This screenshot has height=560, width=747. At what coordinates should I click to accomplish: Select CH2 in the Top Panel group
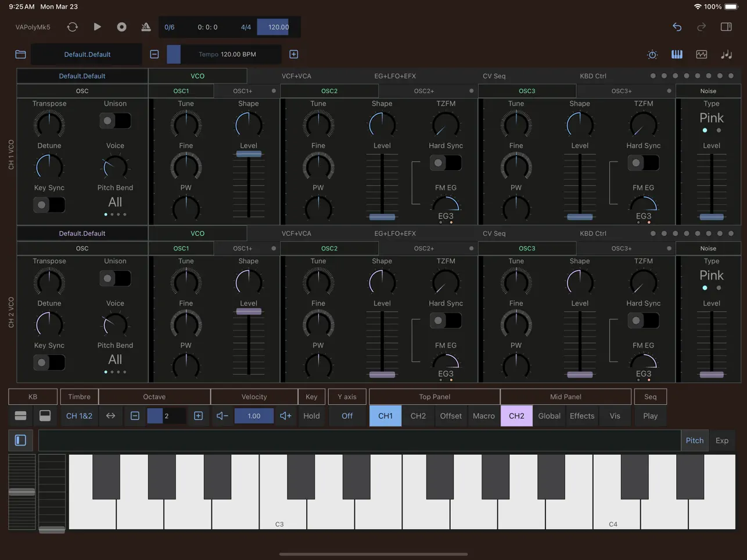pyautogui.click(x=418, y=416)
